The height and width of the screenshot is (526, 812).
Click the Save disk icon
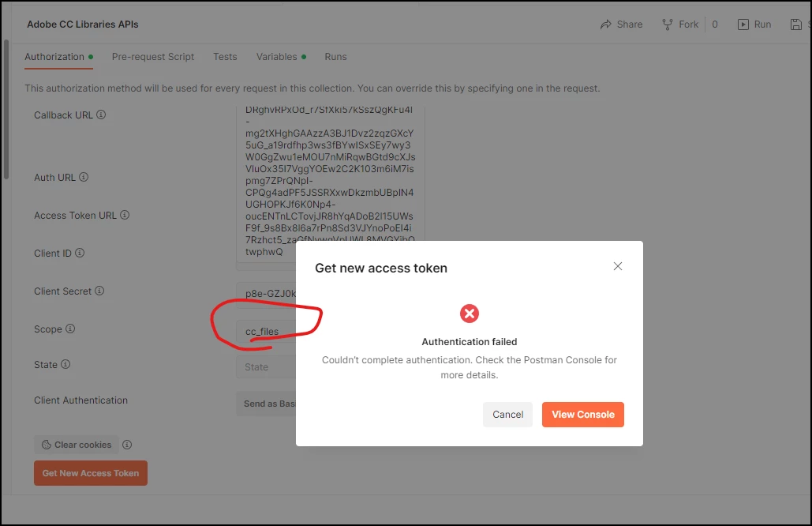pyautogui.click(x=796, y=24)
